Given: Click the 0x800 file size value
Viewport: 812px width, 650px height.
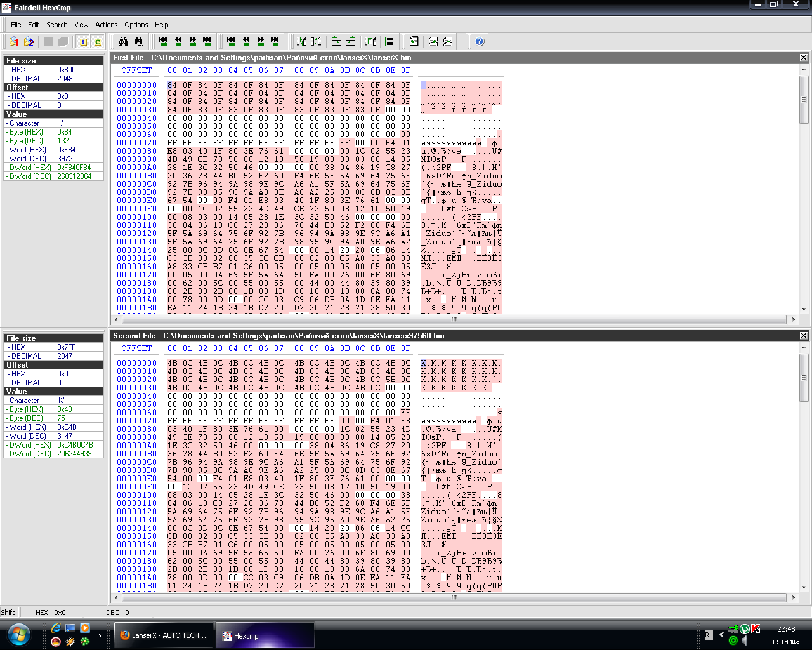Looking at the screenshot, I should coord(79,70).
